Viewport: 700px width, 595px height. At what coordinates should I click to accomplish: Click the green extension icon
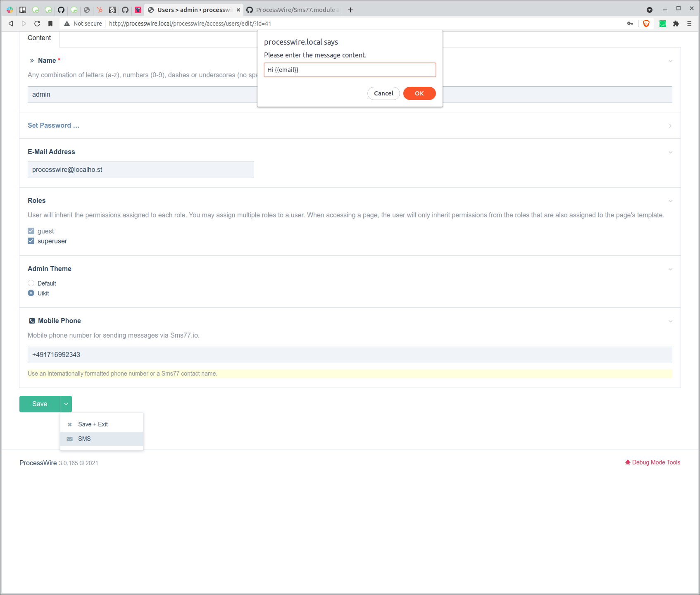pyautogui.click(x=663, y=24)
